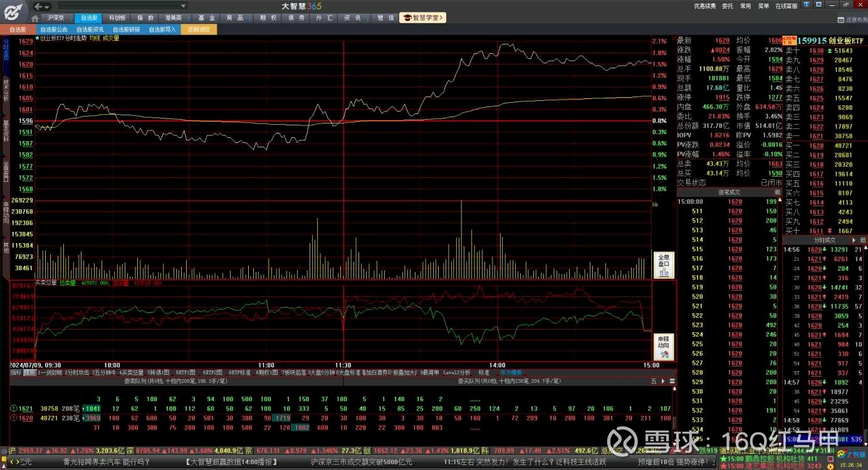Select the 指标 bottom tab

[x=15, y=372]
